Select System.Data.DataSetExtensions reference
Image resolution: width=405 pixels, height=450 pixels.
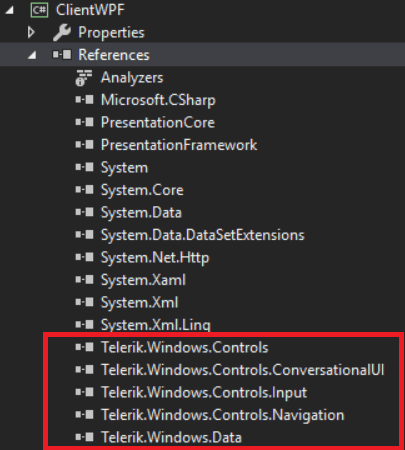pyautogui.click(x=203, y=235)
